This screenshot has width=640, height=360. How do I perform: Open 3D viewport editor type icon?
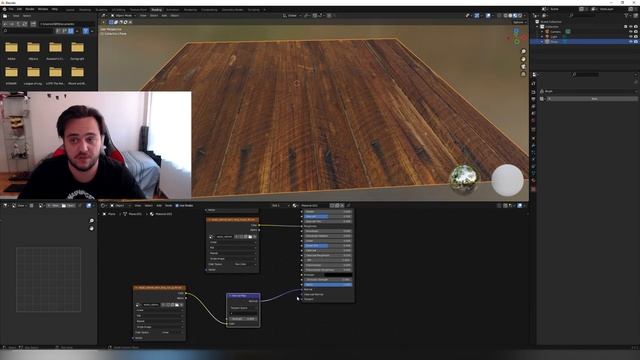pyautogui.click(x=104, y=16)
